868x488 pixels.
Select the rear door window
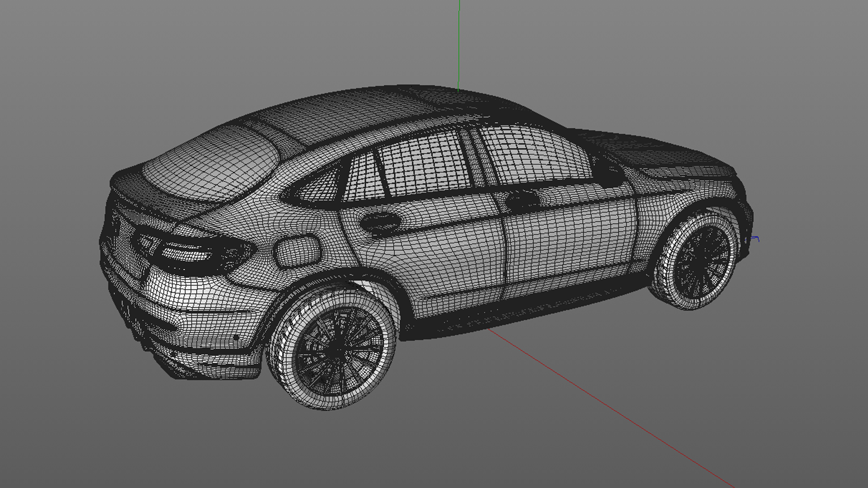pyautogui.click(x=425, y=165)
